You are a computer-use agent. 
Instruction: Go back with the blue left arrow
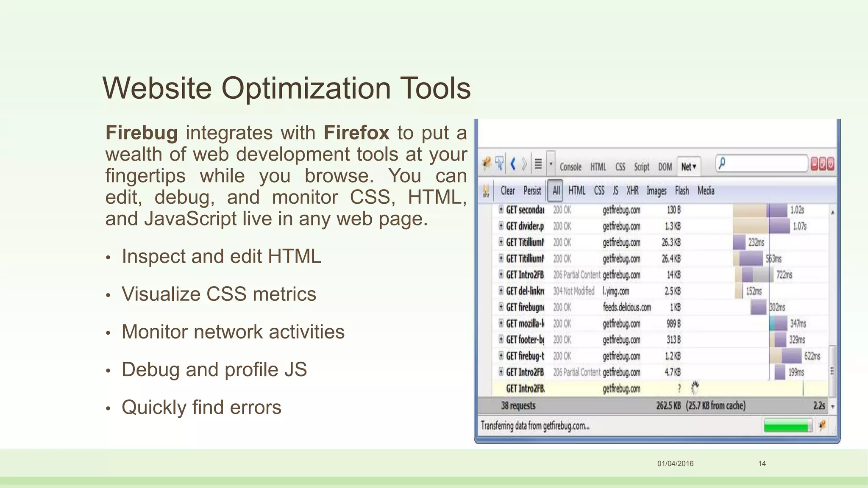coord(513,164)
